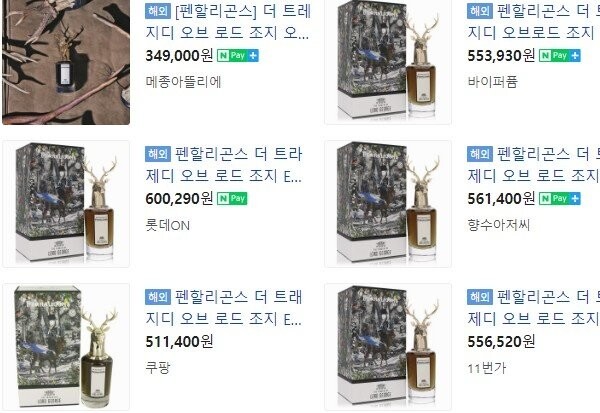Open the [펜할리곤스] 더 트레지디 product title

coord(228,22)
